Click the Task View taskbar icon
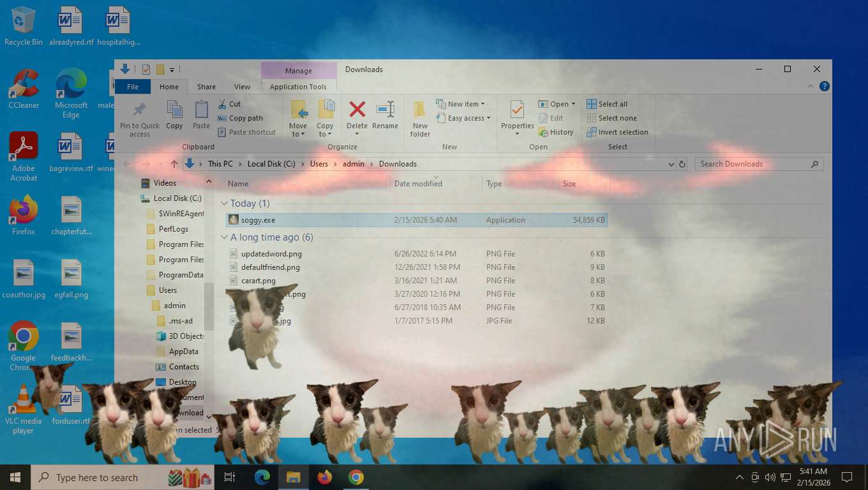The height and width of the screenshot is (490, 868). 230,477
